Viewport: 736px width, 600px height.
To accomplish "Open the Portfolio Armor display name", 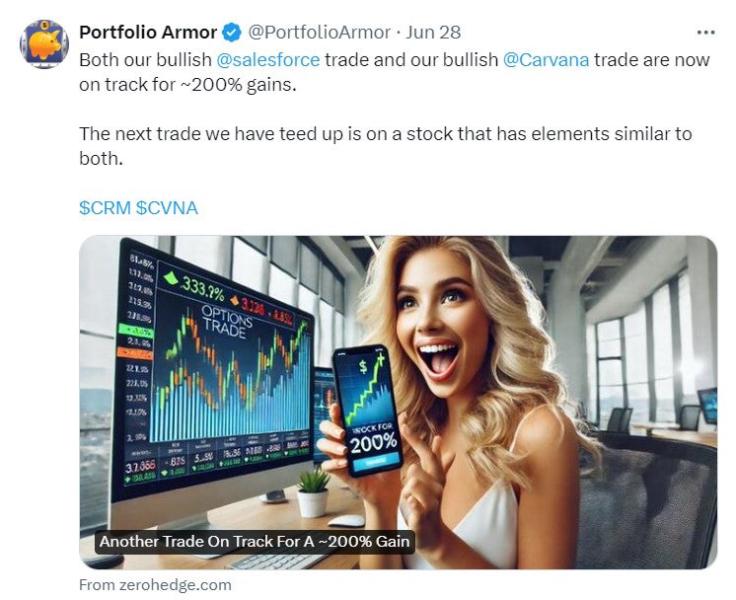I will click(148, 32).
